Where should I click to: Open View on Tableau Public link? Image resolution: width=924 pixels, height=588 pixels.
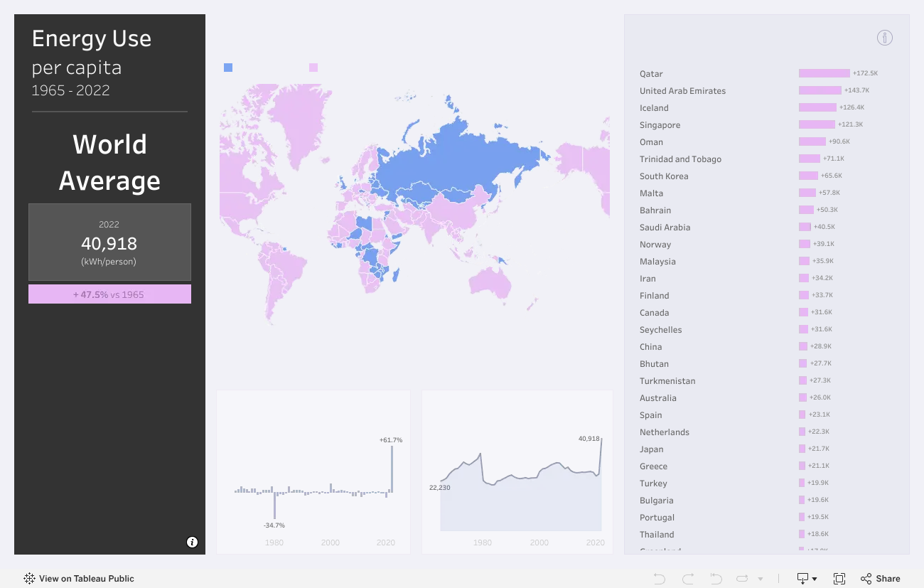pos(79,579)
